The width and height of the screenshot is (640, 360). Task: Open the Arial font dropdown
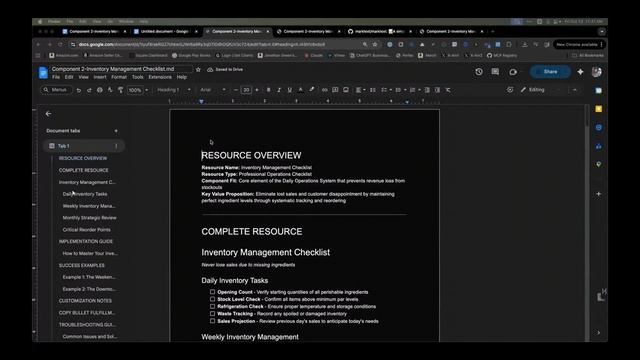(213, 90)
